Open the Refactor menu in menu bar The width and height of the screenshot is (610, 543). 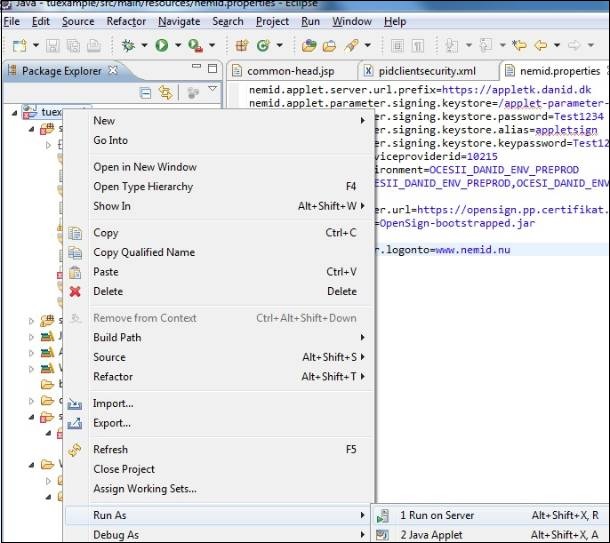(126, 21)
